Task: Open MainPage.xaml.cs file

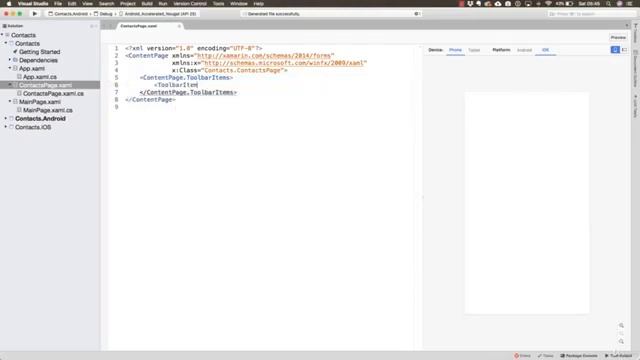Action: point(47,110)
